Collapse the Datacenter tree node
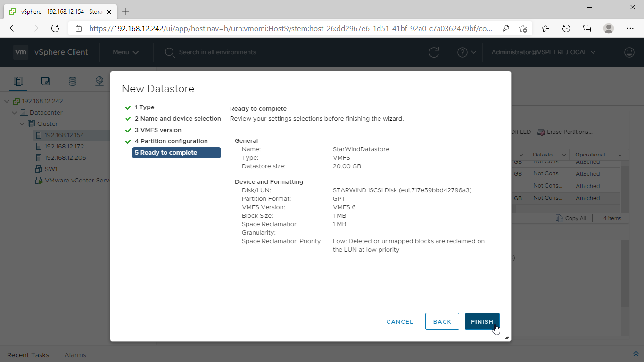Viewport: 644px width, 362px height. [14, 113]
